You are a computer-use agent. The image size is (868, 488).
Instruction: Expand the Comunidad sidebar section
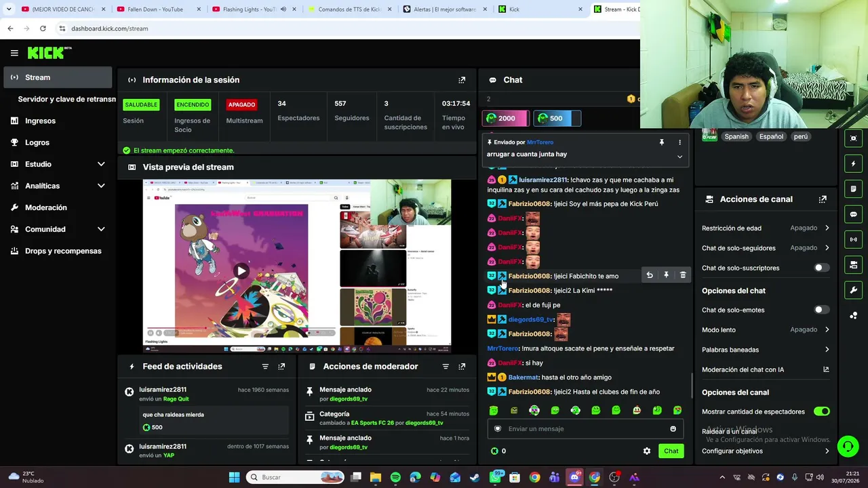101,229
